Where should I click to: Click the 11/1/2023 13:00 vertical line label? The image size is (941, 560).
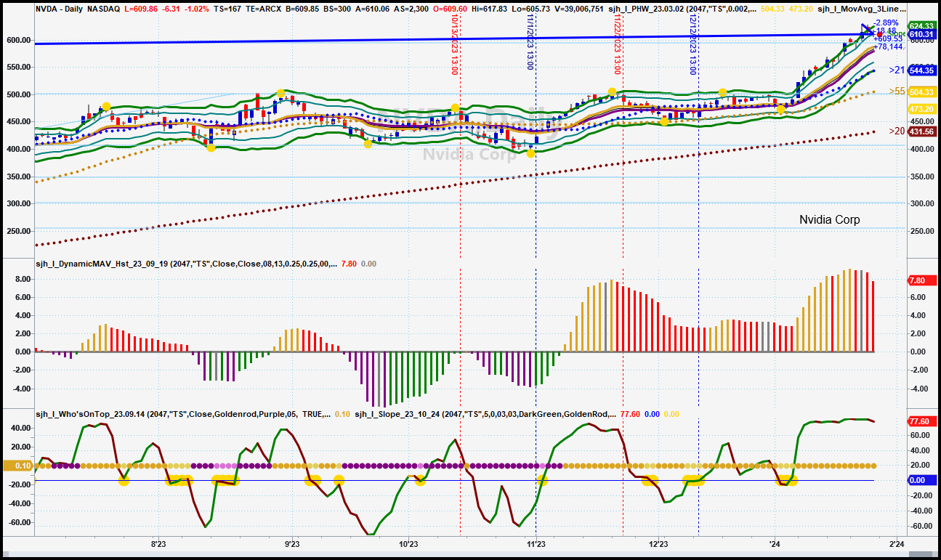(530, 42)
